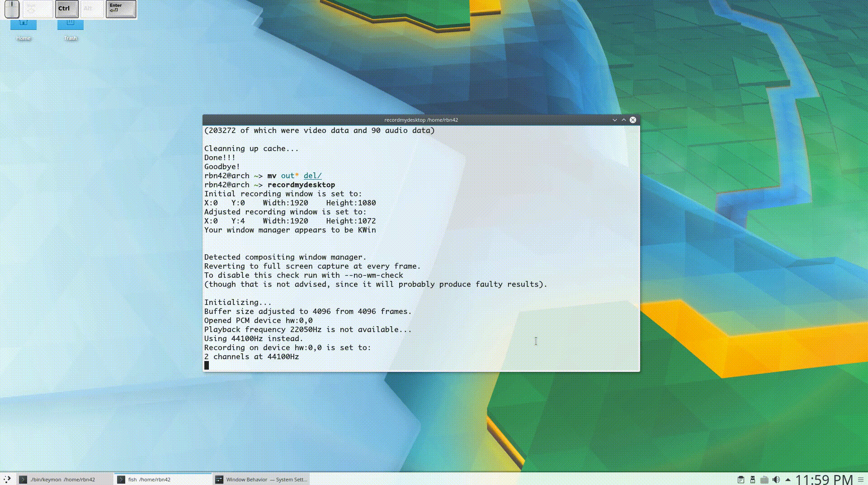Open the volume speaker tray icon

coord(776,480)
